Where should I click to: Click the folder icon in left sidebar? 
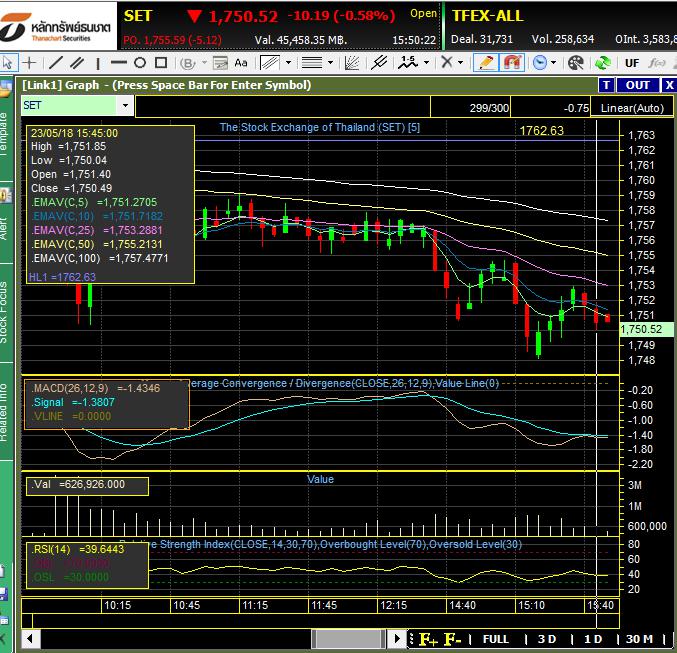6,90
